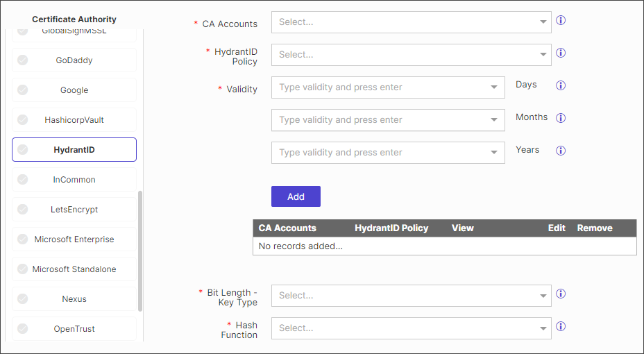Click the View column header
Screen dimensions: 644x354
462,228
